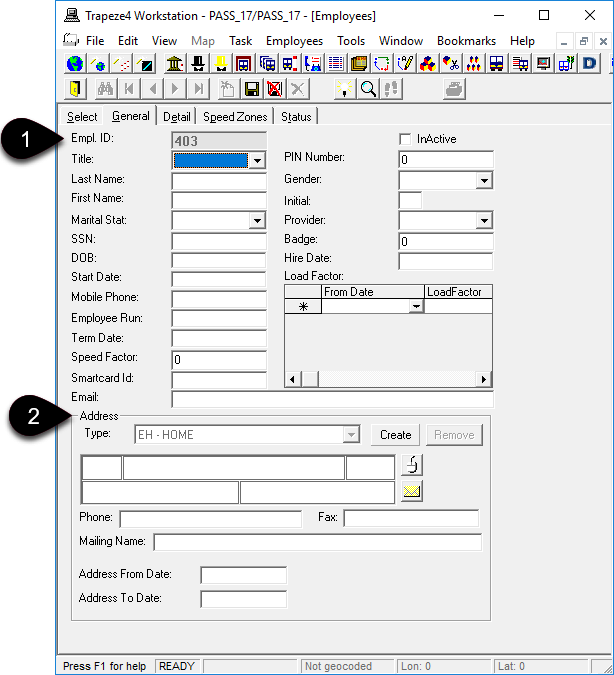Click the new record paste icon

(228, 89)
